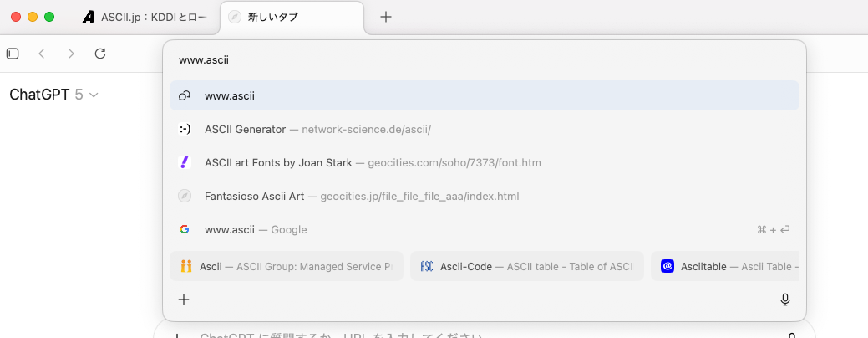Open a new tab with the plus button
Screen dimensions: 868x338
386,17
